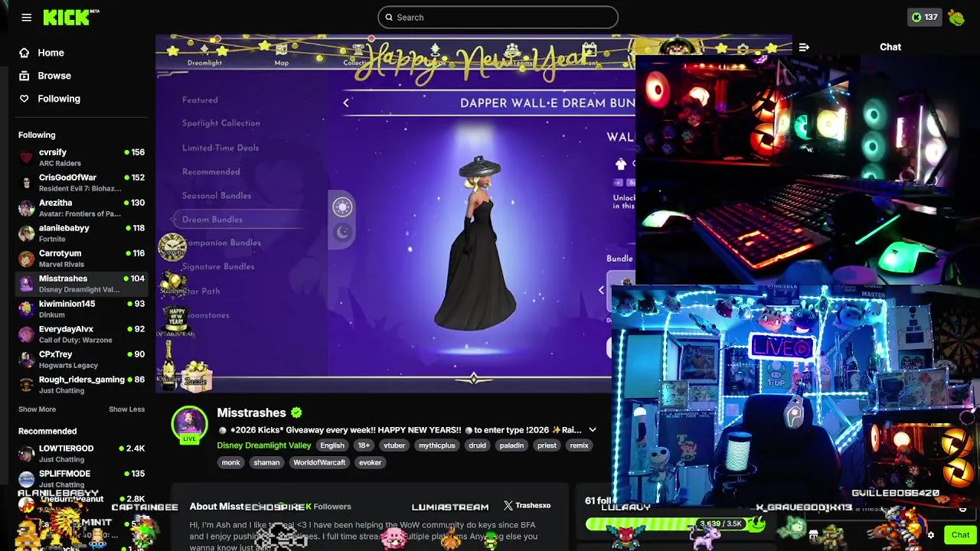Click the paladin tag
980x551 pixels.
[511, 445]
